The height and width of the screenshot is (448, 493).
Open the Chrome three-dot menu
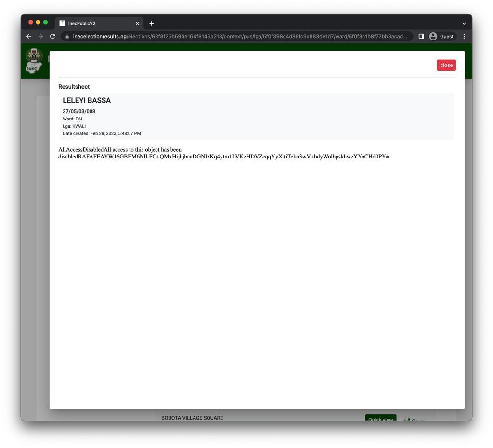pos(464,36)
